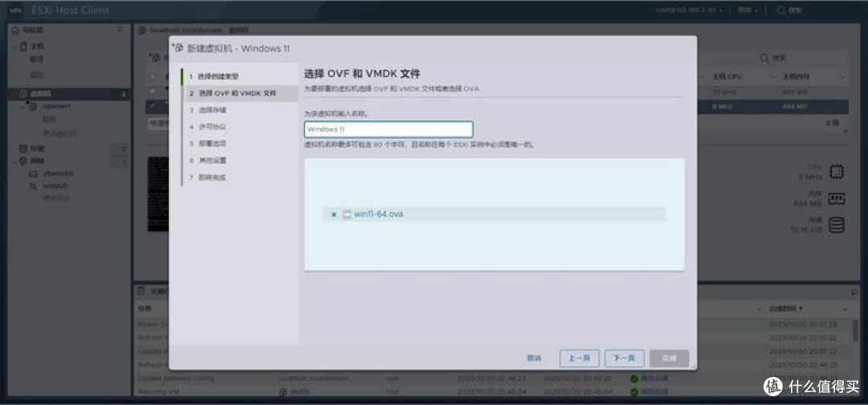This screenshot has height=405, width=868.
Task: Open the vSwitch0 tree entry label
Action: 59,174
